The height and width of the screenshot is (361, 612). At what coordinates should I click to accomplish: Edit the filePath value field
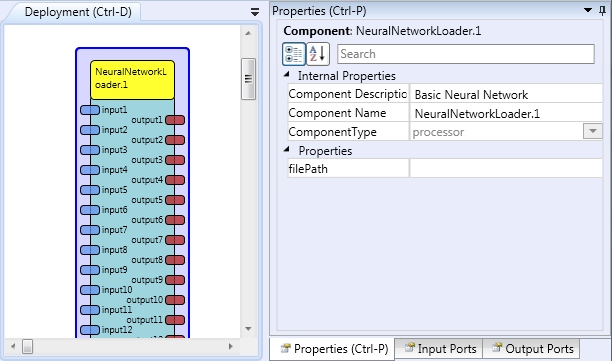pyautogui.click(x=506, y=169)
